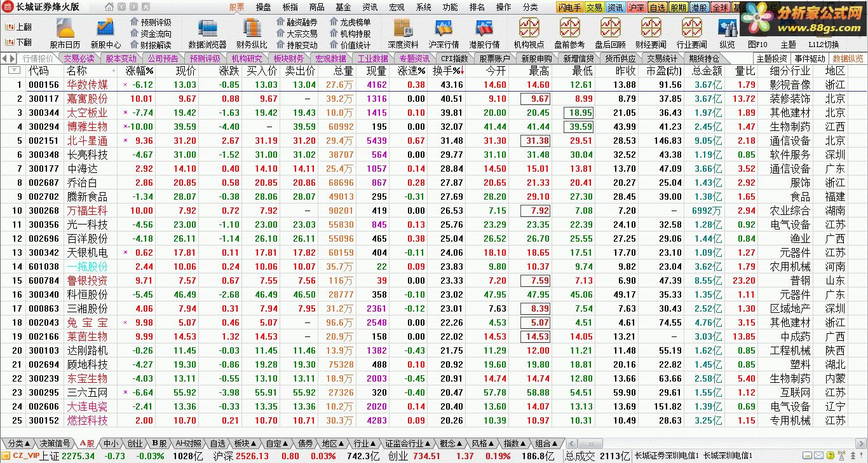The image size is (868, 463).
Task: Switch to the 交易必读 tab
Action: pos(79,59)
